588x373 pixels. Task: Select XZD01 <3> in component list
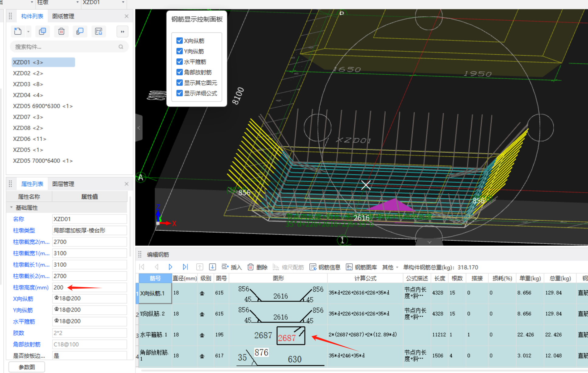pyautogui.click(x=43, y=62)
